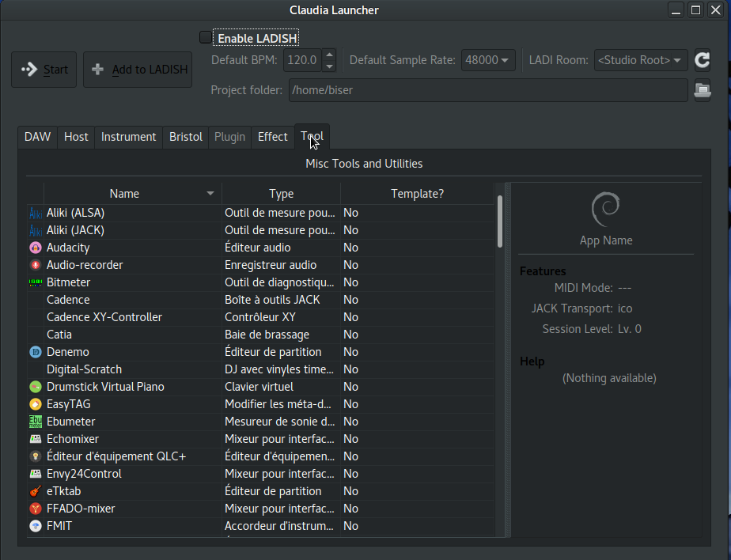This screenshot has height=560, width=731.
Task: Select the Tool tab
Action: point(312,136)
